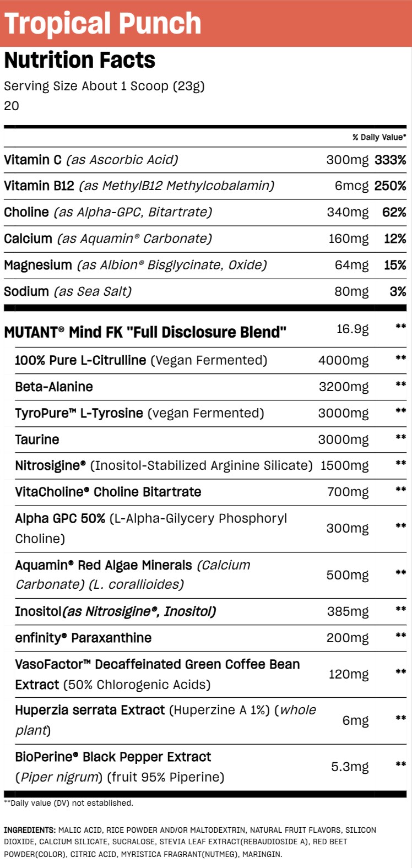The image size is (412, 868).
Task: Select the Vitamin B12 Methylcobalamin row
Action: pos(205,186)
